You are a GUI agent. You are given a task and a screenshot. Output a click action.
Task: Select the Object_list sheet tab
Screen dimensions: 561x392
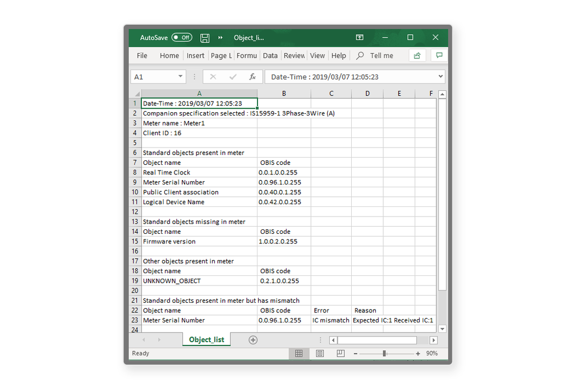pyautogui.click(x=206, y=340)
